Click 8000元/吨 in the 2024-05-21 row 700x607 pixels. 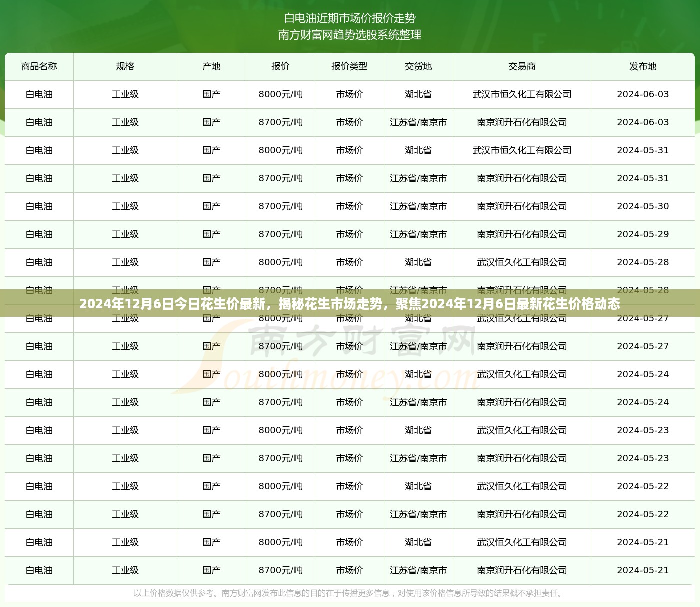coord(280,542)
